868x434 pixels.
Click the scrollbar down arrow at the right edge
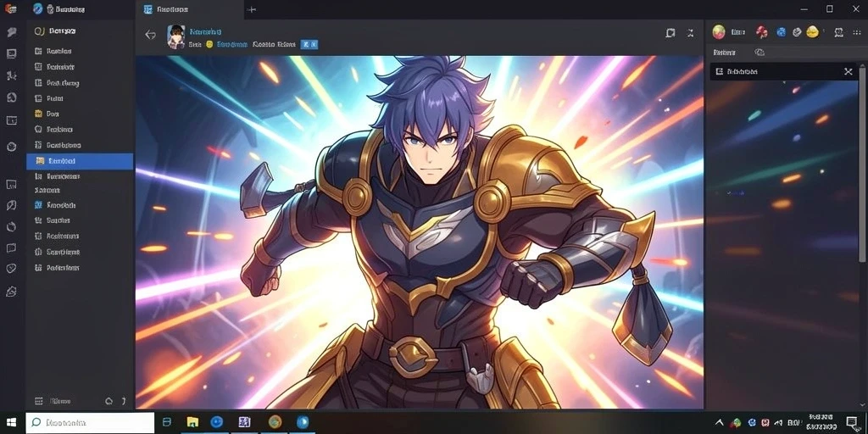tap(860, 404)
